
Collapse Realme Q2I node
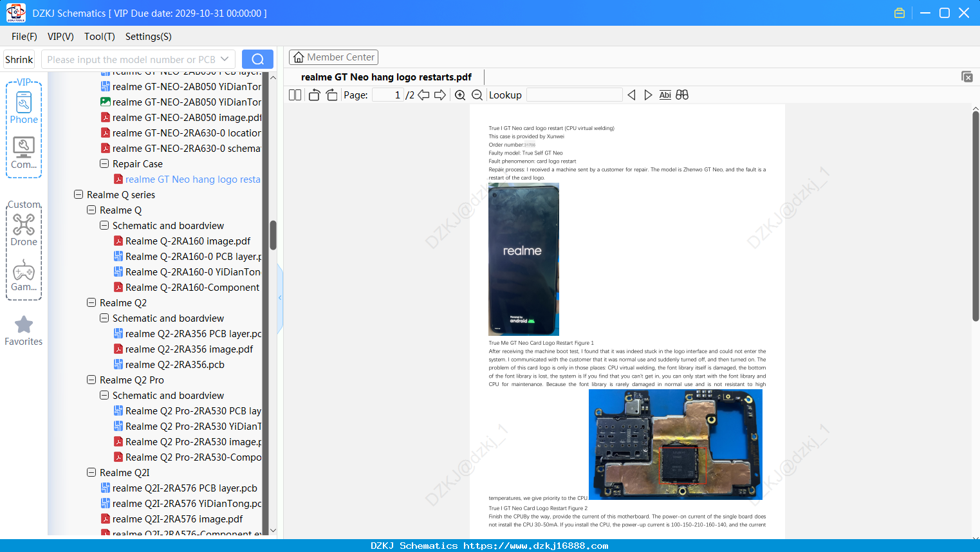(x=91, y=473)
